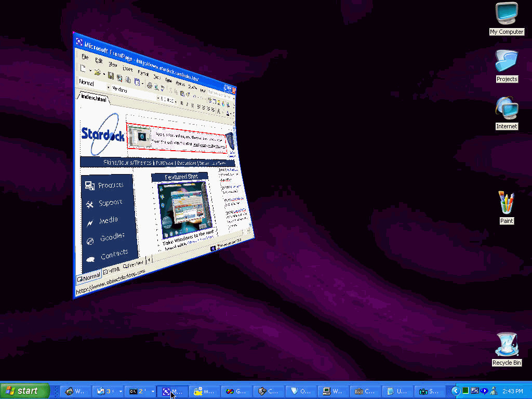Click the Products link on Stardock page
The width and height of the screenshot is (532, 399).
111,185
